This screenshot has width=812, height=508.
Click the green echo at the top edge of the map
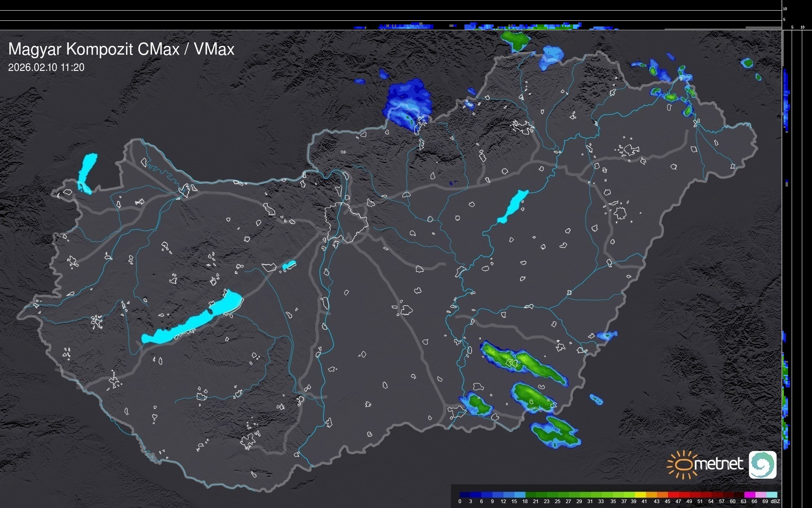(x=516, y=40)
